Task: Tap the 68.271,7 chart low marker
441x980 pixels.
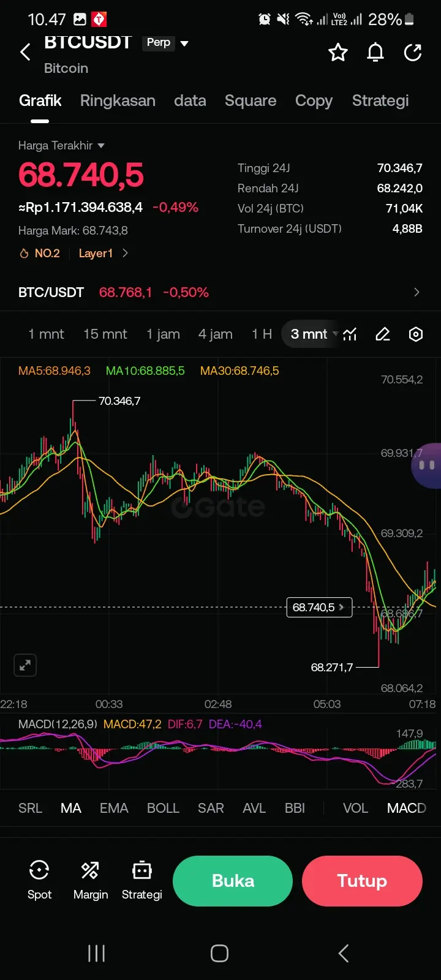Action: 332,667
